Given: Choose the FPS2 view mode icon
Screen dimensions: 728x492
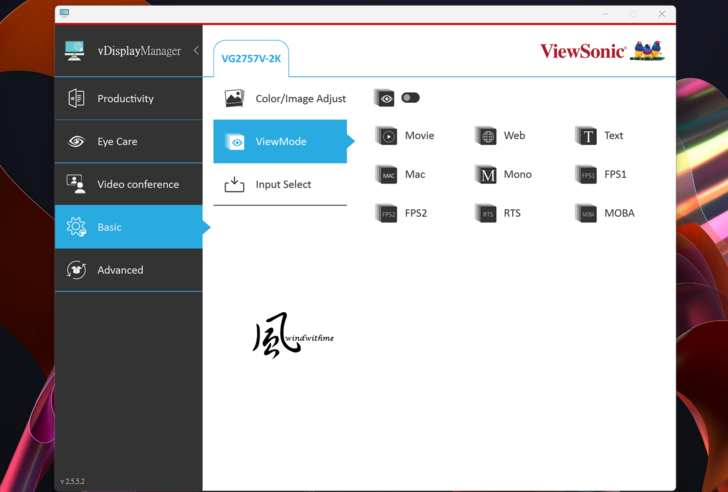Looking at the screenshot, I should 387,213.
